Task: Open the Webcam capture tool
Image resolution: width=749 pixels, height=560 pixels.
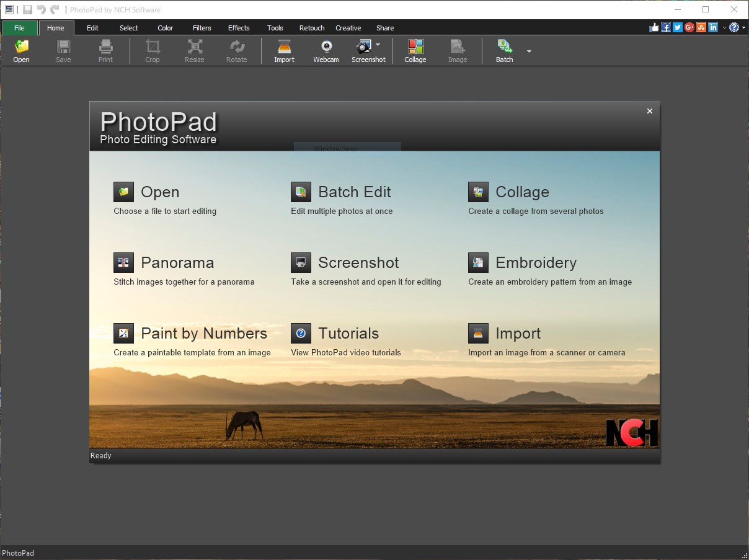Action: pos(326,50)
